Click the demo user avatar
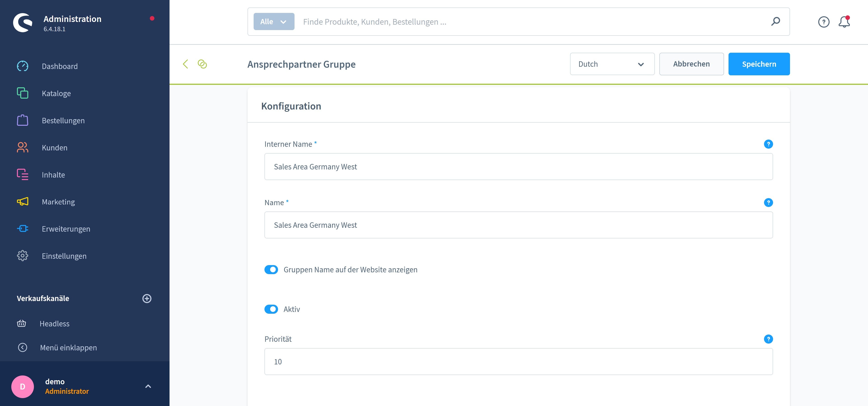 pos(23,387)
